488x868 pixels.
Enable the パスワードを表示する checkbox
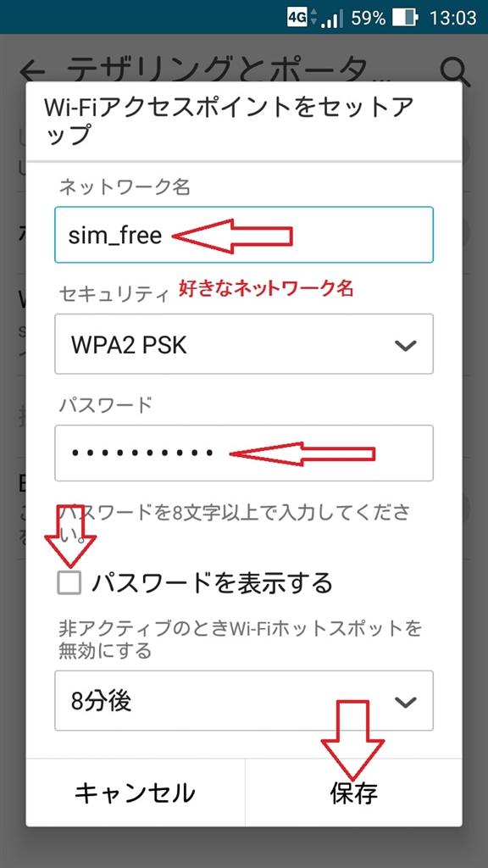pyautogui.click(x=69, y=583)
